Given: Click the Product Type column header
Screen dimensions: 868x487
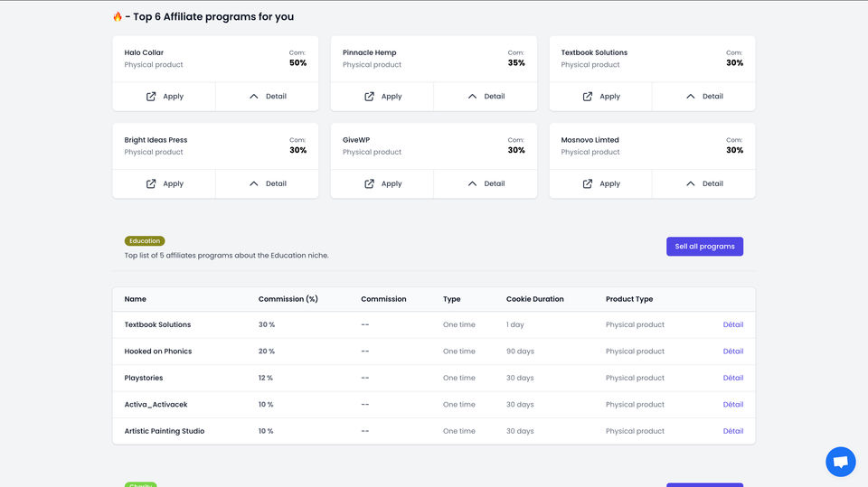Looking at the screenshot, I should point(629,299).
